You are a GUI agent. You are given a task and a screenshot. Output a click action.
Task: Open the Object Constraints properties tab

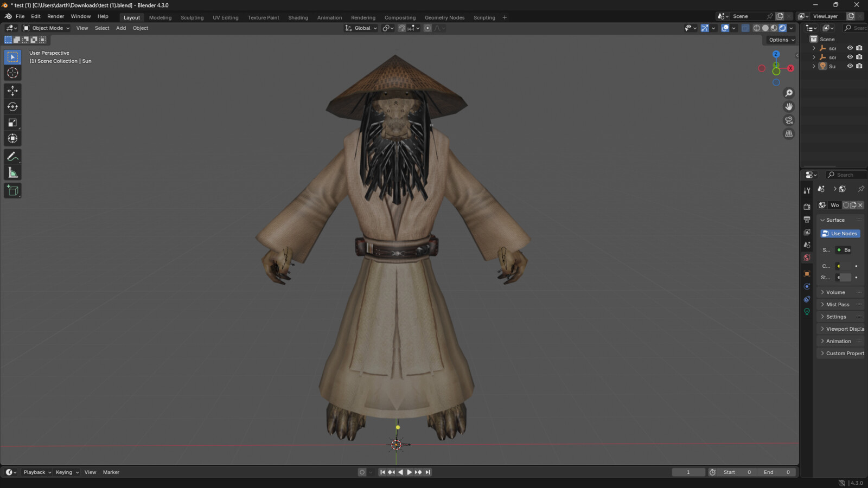[x=807, y=299]
